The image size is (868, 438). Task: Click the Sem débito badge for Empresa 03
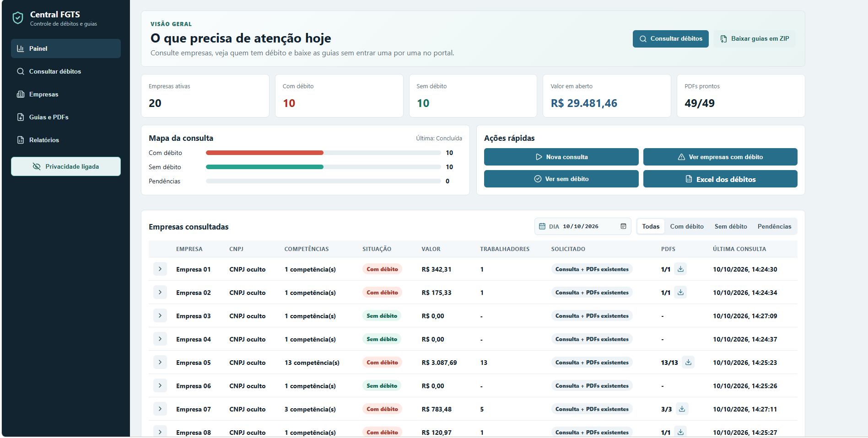click(x=382, y=316)
